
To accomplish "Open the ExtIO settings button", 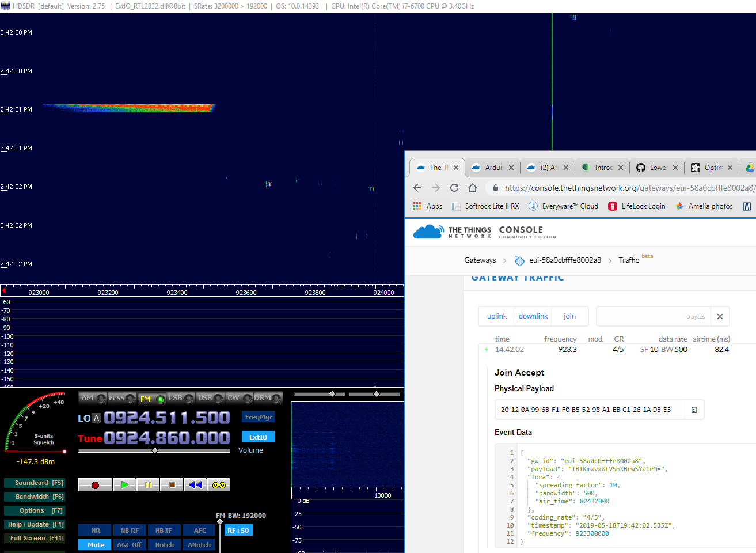I will pos(259,437).
